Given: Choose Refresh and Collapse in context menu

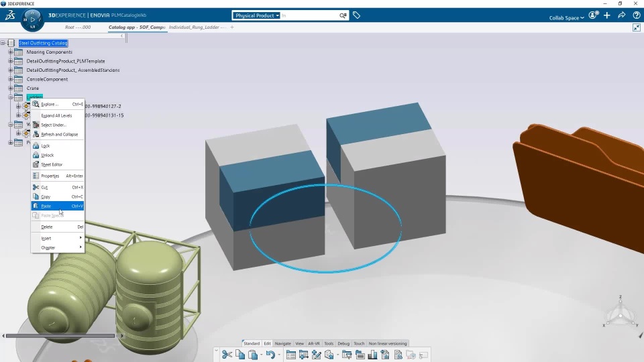Looking at the screenshot, I should tap(58, 134).
